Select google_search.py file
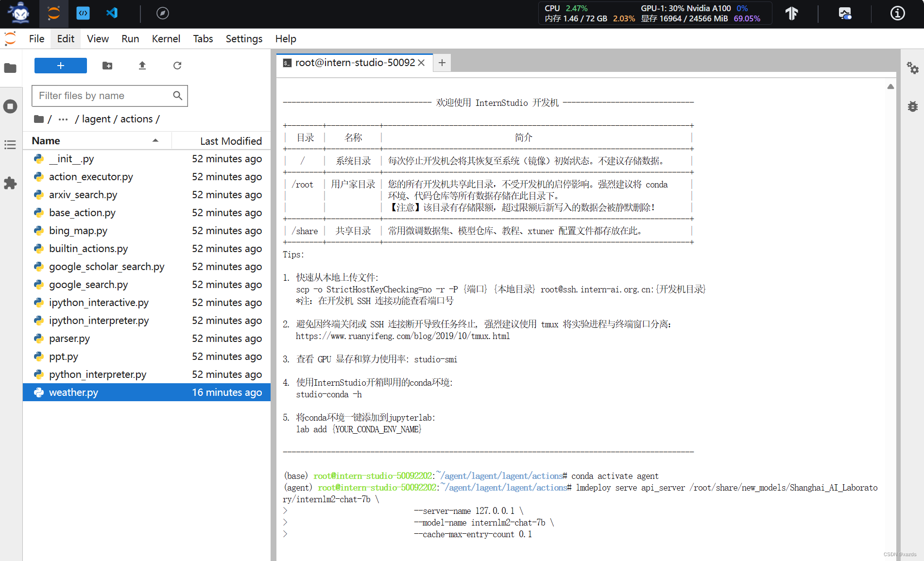Screen dimensions: 924x561 [x=147, y=285]
